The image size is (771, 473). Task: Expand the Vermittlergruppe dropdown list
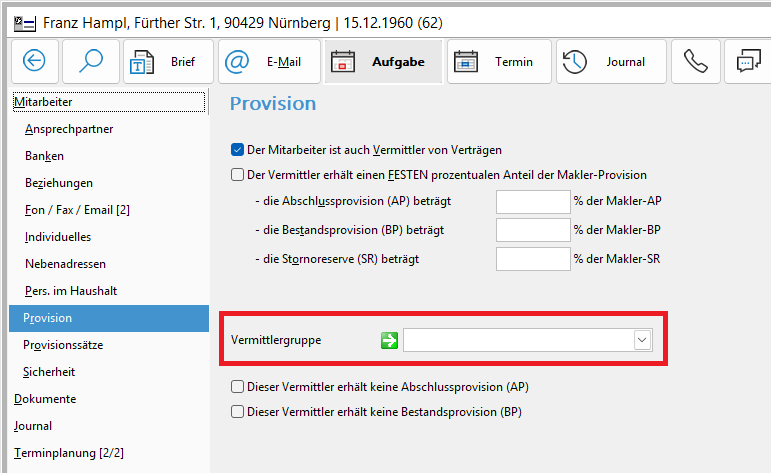pos(641,341)
